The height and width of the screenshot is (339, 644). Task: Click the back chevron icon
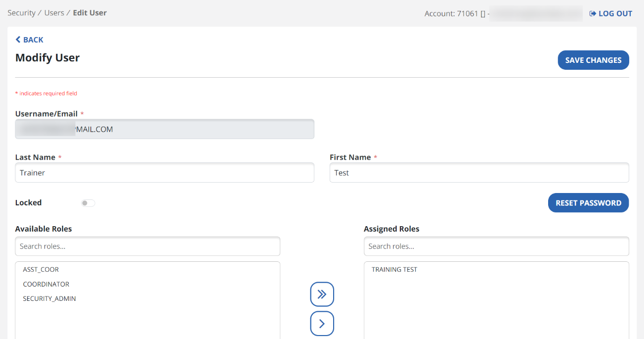pyautogui.click(x=18, y=40)
